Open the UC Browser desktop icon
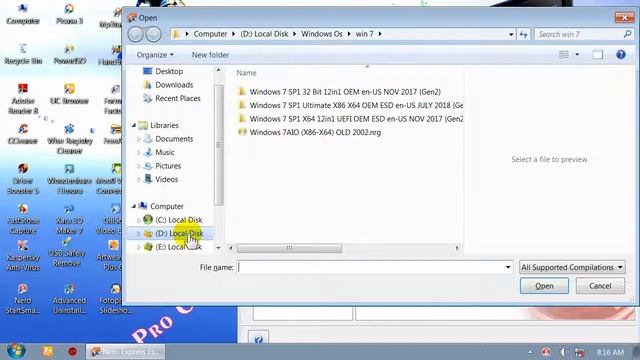 (x=69, y=95)
